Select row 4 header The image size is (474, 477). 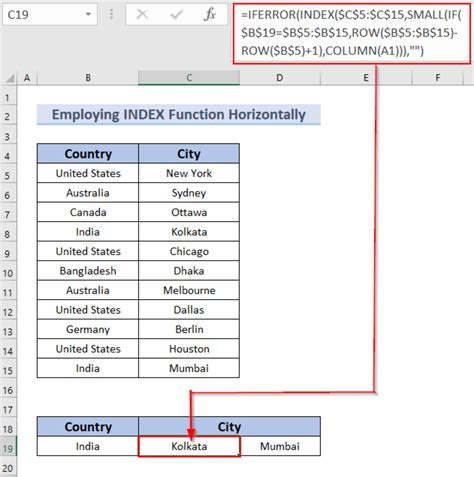[x=8, y=156]
